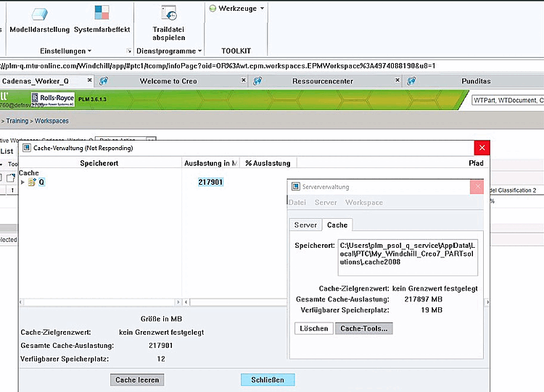Open the Werkzeuge dropdown

click(237, 8)
